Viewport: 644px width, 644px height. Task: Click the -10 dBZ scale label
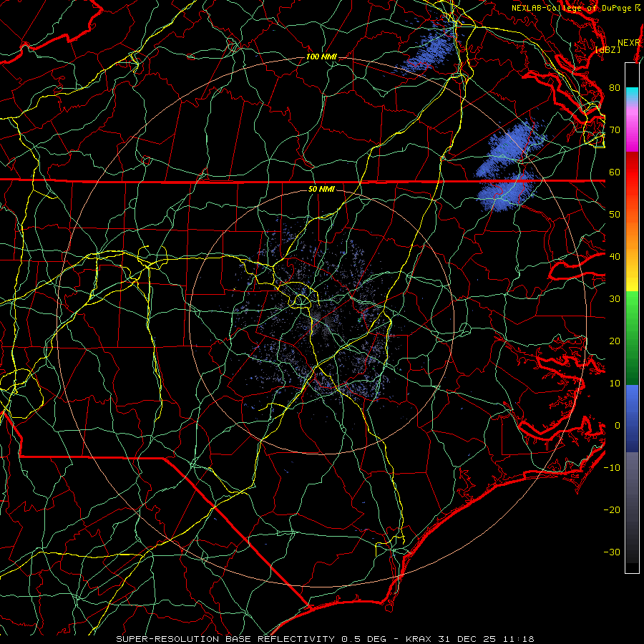(612, 468)
